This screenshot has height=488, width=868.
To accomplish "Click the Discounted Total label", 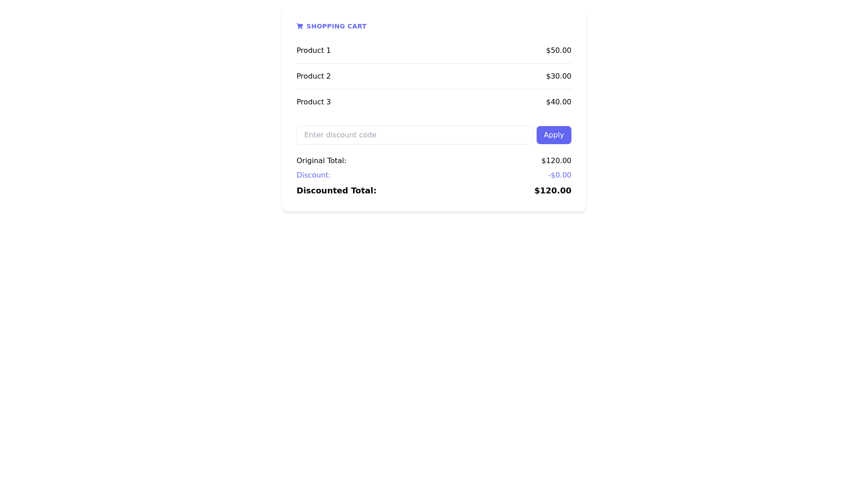I will tap(336, 190).
